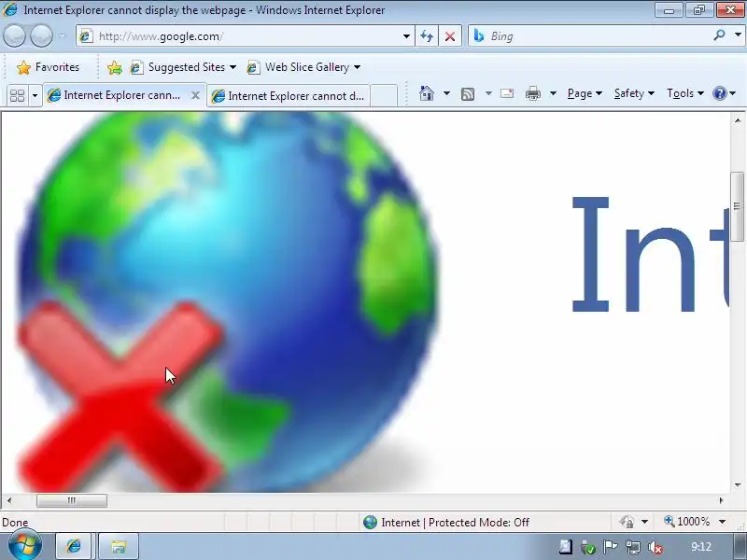Screen dimensions: 747x560
Task: Expand the tab list dropdown arrow
Action: (x=35, y=95)
